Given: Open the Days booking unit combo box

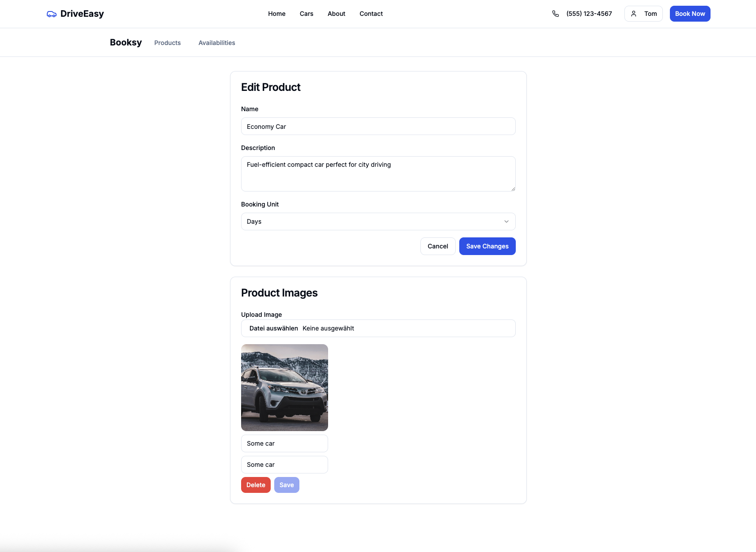Looking at the screenshot, I should tap(378, 222).
